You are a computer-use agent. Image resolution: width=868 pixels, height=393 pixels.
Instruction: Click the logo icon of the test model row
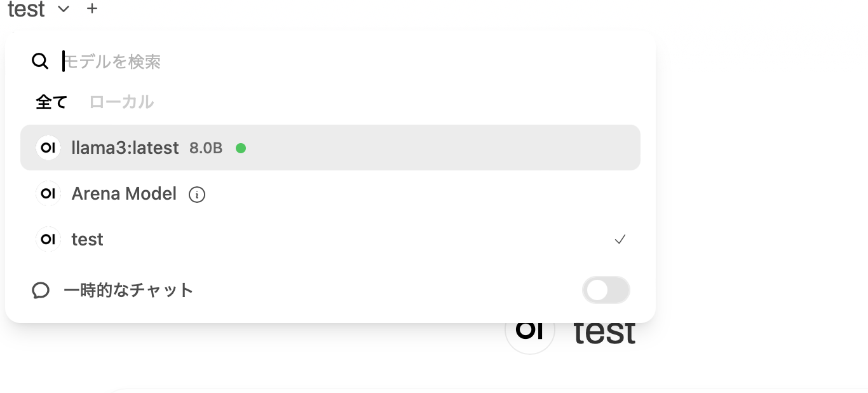48,239
